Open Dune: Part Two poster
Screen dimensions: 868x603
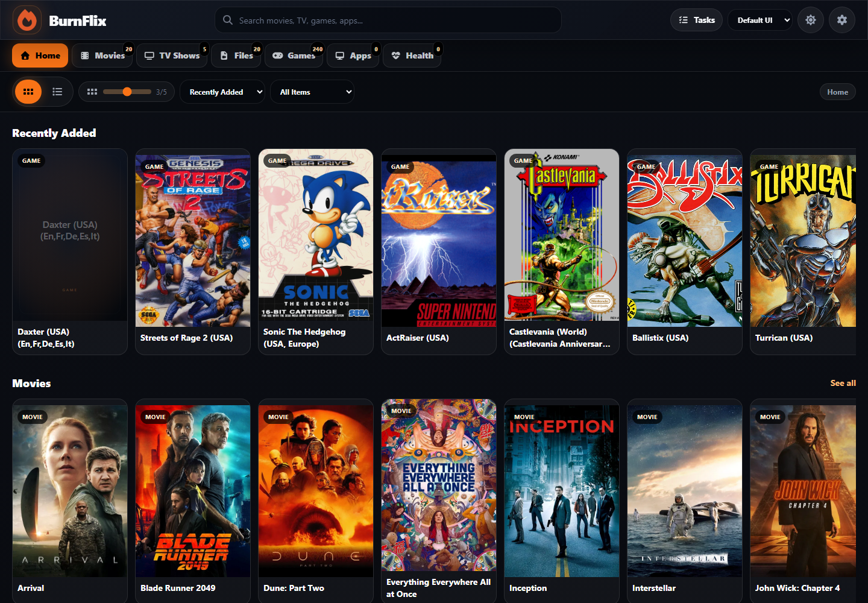[316, 491]
